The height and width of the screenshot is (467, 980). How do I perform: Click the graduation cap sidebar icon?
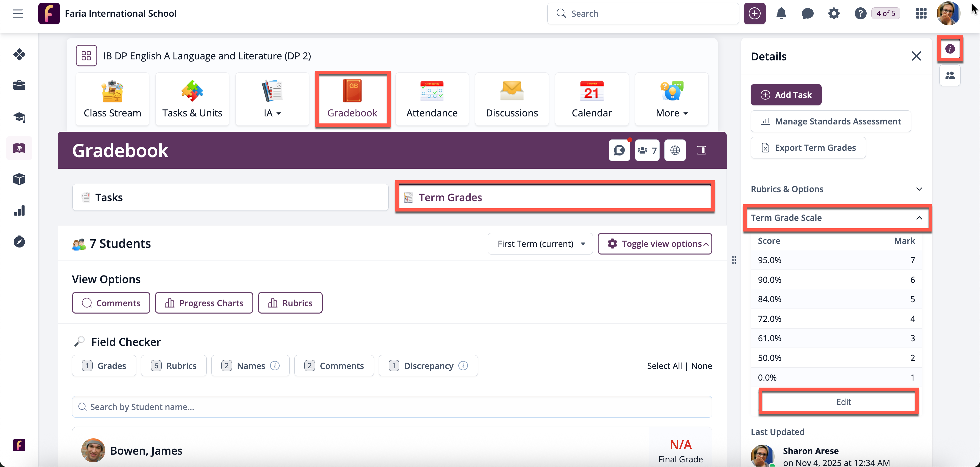point(19,117)
